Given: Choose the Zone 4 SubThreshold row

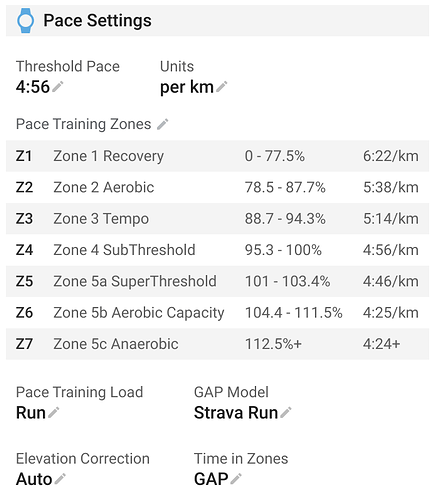Looking at the screenshot, I should click(x=217, y=250).
